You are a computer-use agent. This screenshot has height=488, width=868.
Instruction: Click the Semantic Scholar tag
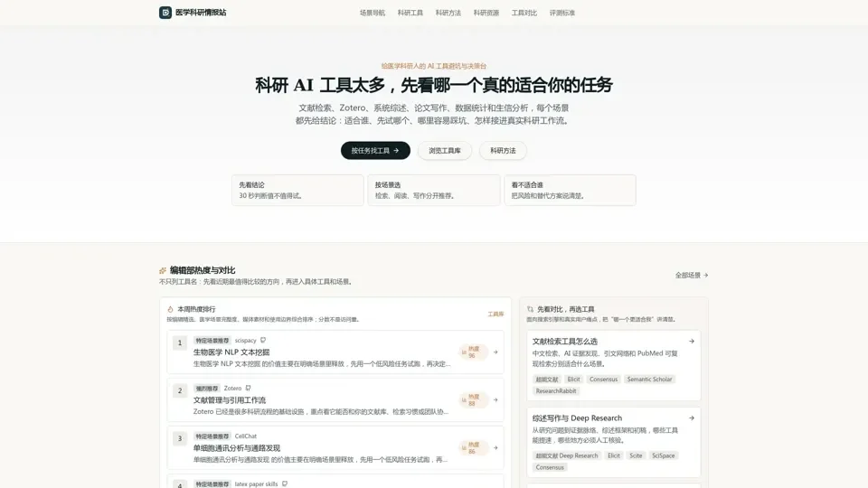point(649,379)
